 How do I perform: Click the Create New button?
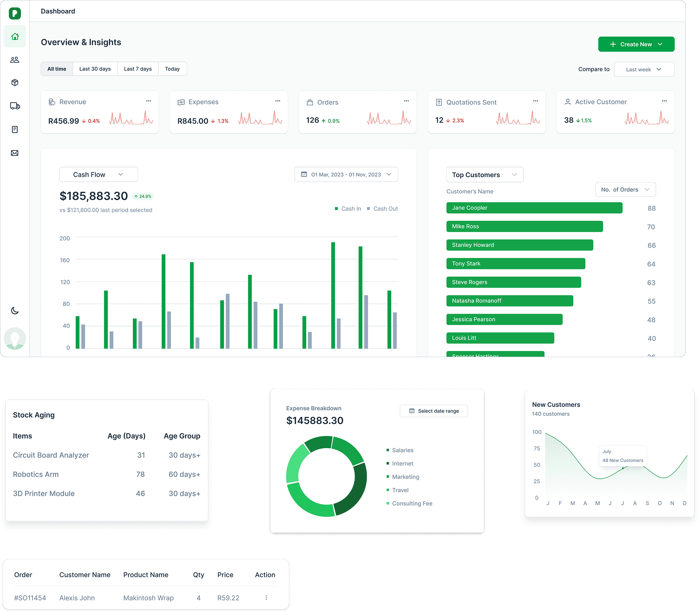coord(636,44)
